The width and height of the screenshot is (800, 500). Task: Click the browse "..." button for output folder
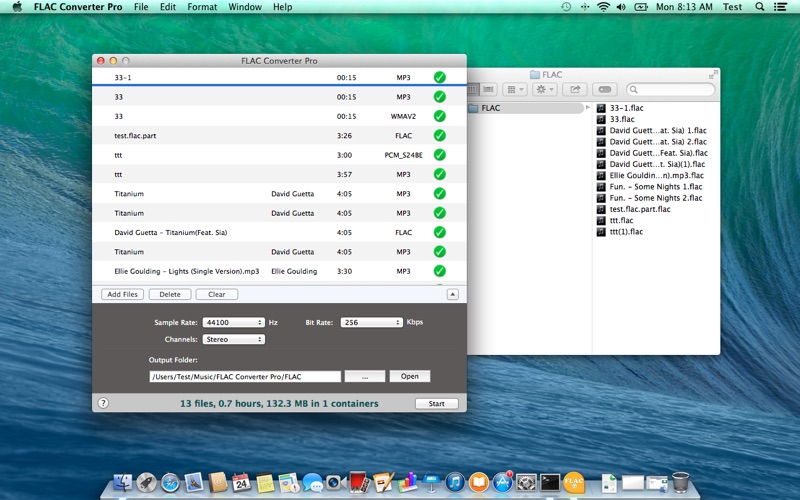365,376
